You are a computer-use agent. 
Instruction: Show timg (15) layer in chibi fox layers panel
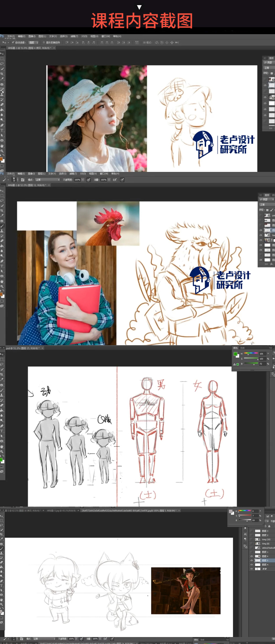pyautogui.click(x=251, y=539)
